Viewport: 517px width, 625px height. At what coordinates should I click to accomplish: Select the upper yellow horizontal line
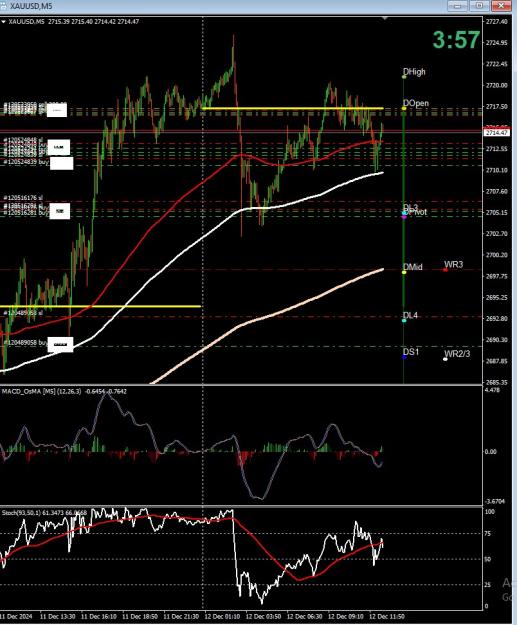[x=293, y=108]
